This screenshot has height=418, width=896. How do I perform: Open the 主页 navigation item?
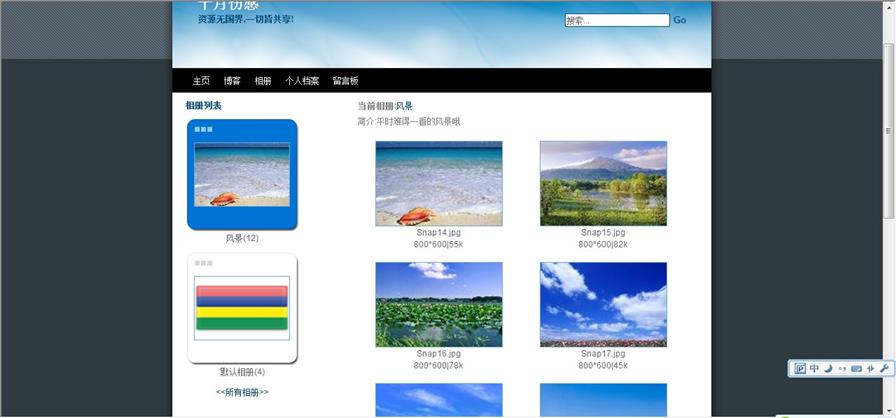tap(201, 81)
